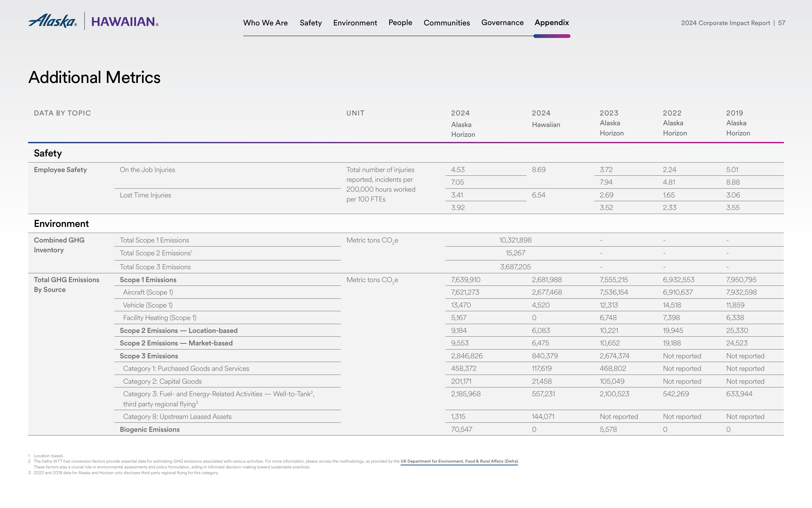Click the 2024 Corporate Impact Report label
Viewport: 812px width, 508px height.
coord(725,23)
